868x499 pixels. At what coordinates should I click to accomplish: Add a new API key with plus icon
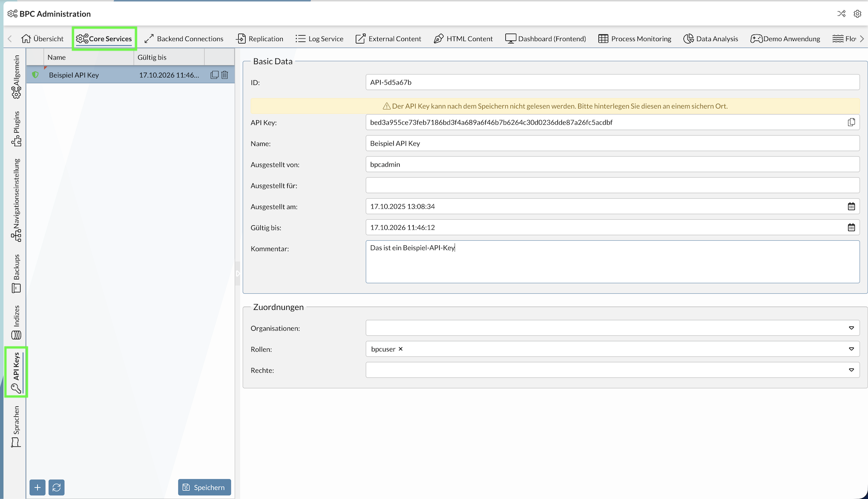pyautogui.click(x=37, y=487)
